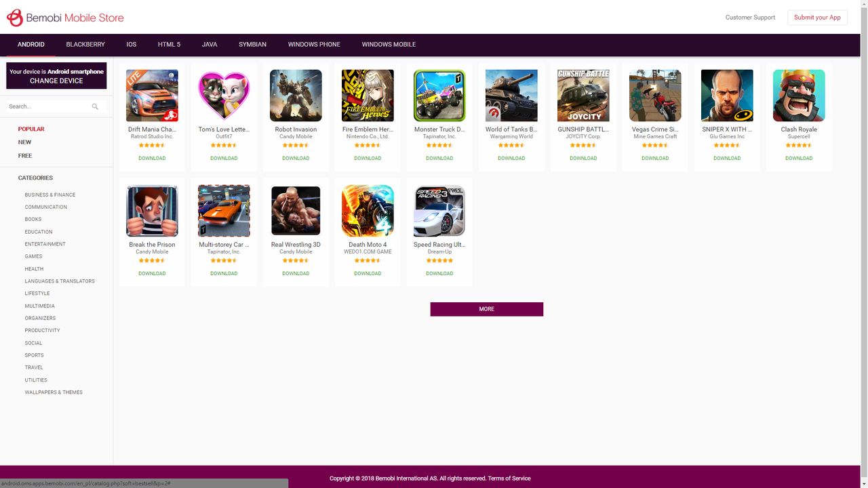Browse the Books category
The image size is (868, 488).
(33, 220)
